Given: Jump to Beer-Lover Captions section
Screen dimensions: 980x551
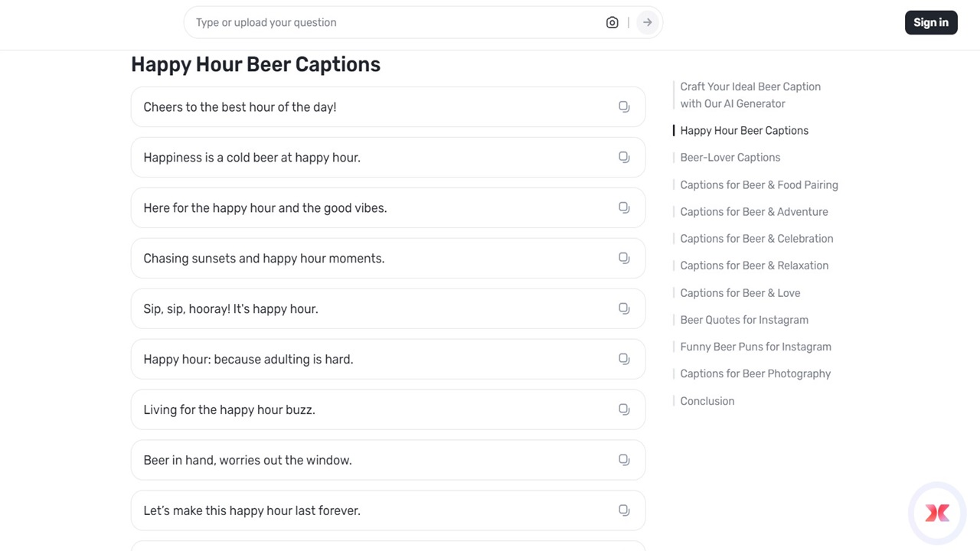Looking at the screenshot, I should pyautogui.click(x=730, y=158).
